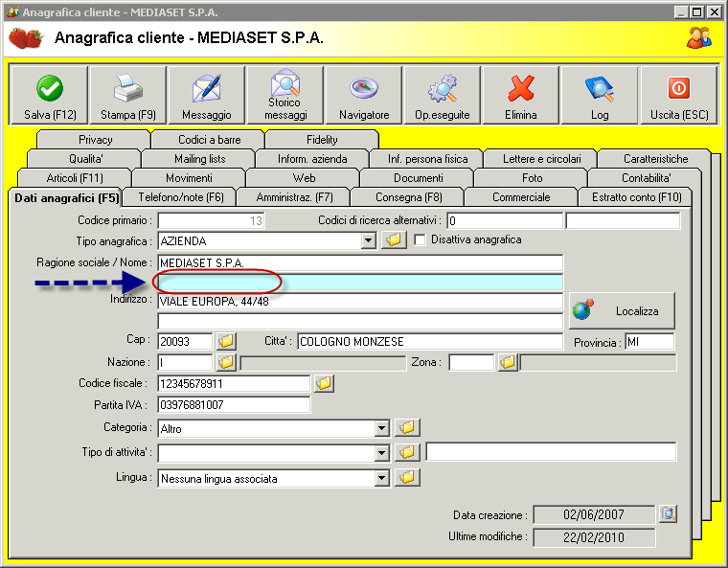Screen dimensions: 728x568
Task: Select the Dati anagrafici (F5) tab
Action: 66,198
